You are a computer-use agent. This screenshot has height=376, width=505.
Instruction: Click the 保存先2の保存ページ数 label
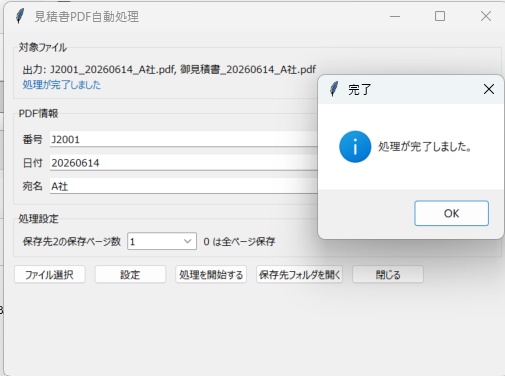[x=72, y=241]
